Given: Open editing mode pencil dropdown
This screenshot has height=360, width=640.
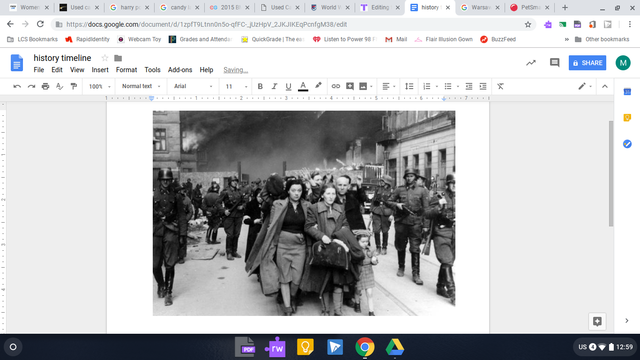Looking at the screenshot, I should [585, 86].
